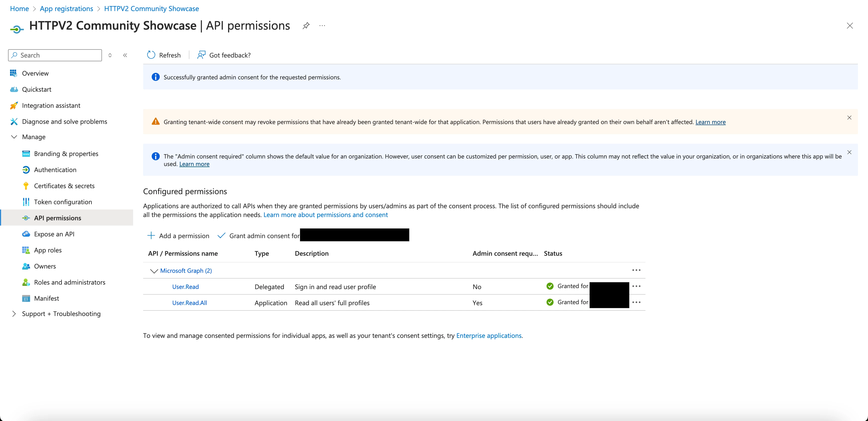Click the Quickstart cloud icon
The image size is (868, 421).
pos(14,89)
